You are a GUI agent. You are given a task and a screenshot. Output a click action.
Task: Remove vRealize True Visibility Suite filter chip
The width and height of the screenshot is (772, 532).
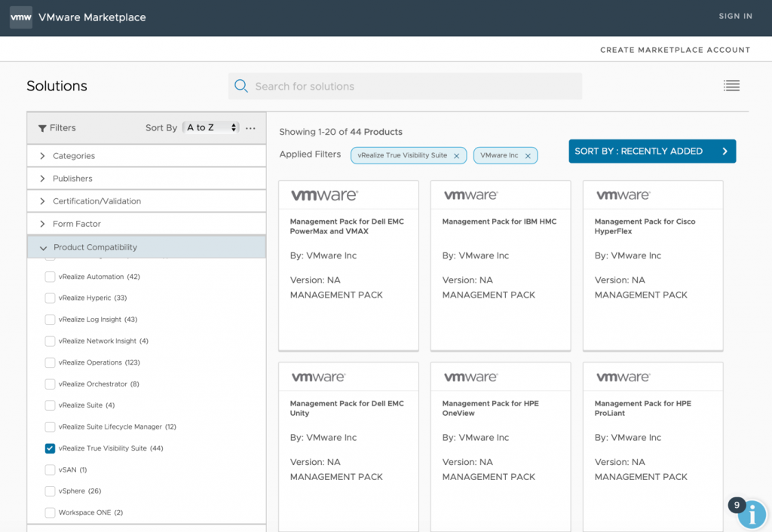coord(456,156)
